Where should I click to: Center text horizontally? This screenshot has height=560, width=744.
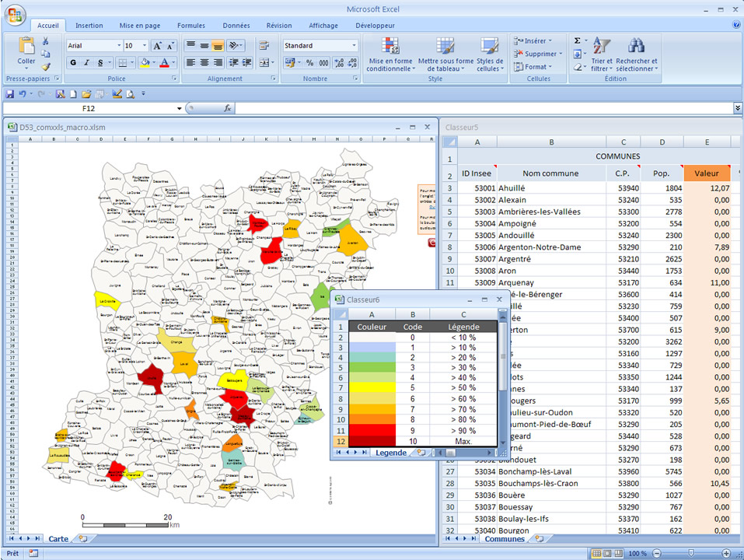[204, 62]
